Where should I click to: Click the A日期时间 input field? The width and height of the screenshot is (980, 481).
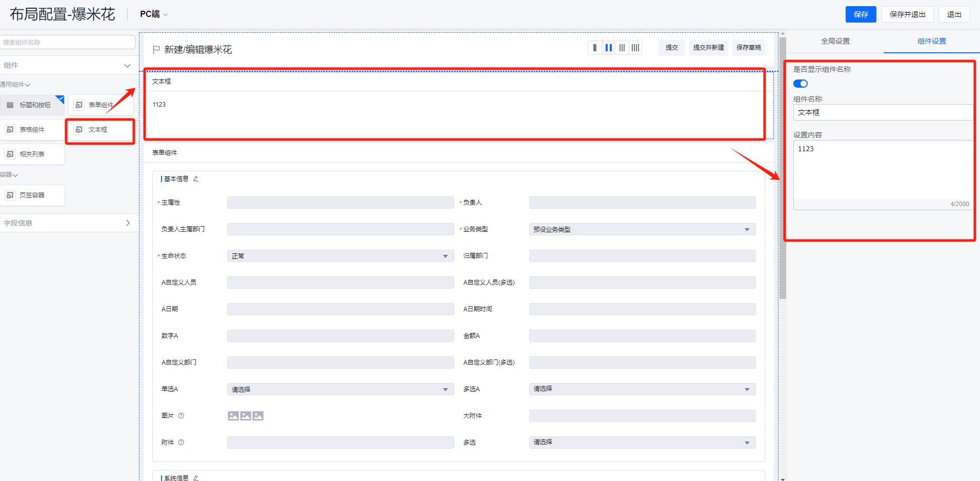(642, 309)
